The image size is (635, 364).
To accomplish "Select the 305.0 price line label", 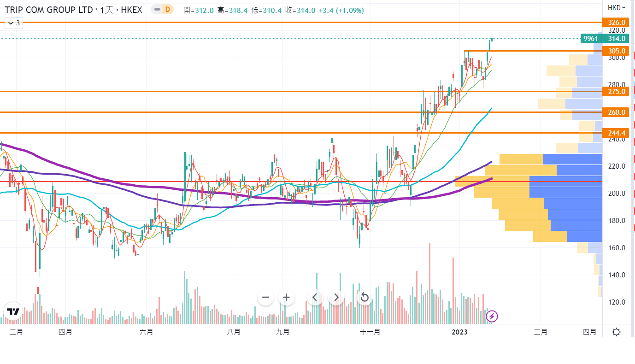I will coord(616,51).
